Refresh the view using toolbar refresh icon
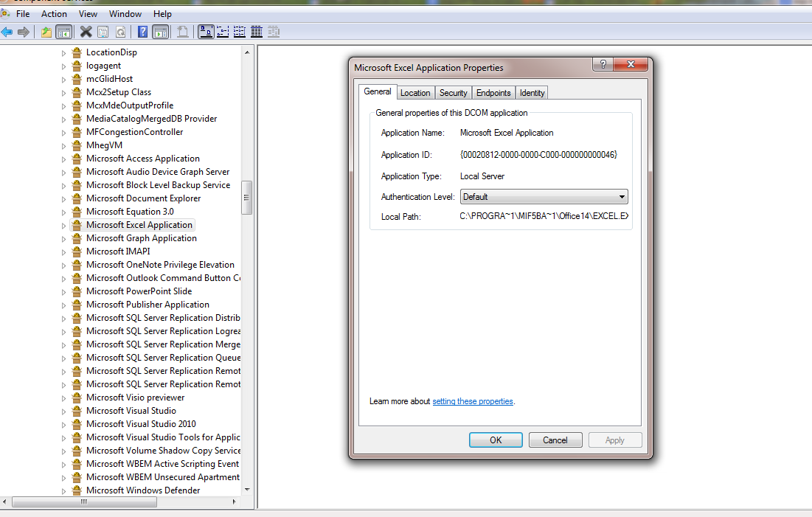The width and height of the screenshot is (812, 517). pyautogui.click(x=120, y=32)
